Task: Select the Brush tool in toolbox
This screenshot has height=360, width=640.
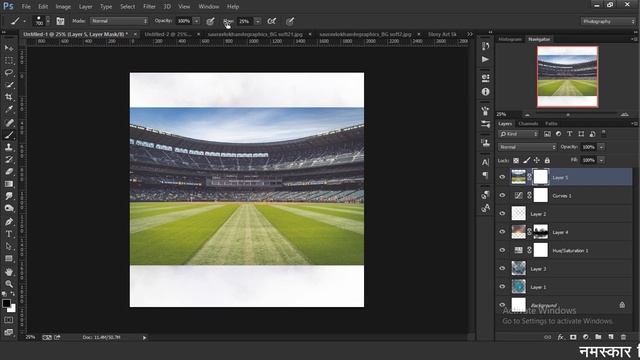Action: (9, 135)
